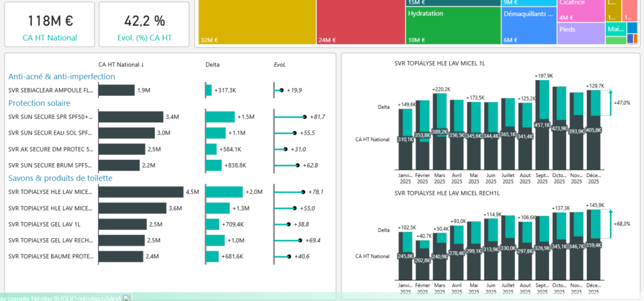This screenshot has width=644, height=301.
Task: Select the +2,0M teal Delta bar
Action: (224, 192)
